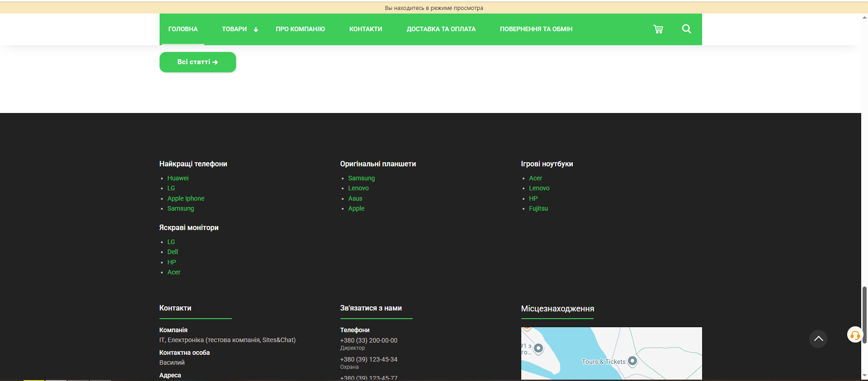The image size is (868, 381).
Task: Open the Huawei phones link
Action: 178,178
